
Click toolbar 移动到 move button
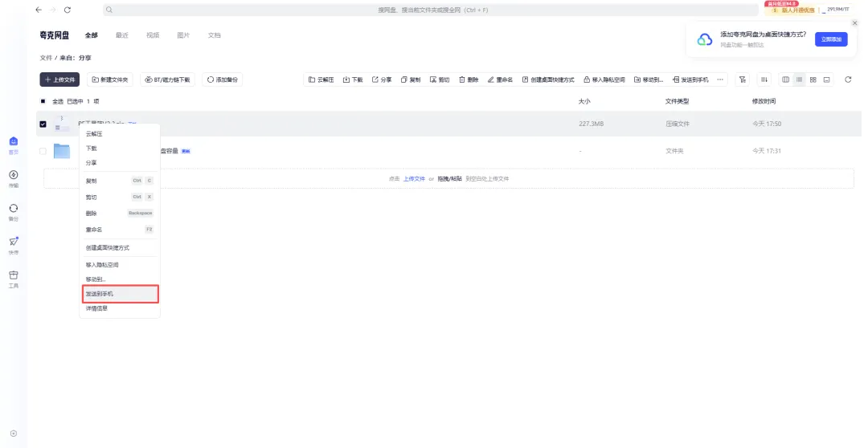(649, 79)
